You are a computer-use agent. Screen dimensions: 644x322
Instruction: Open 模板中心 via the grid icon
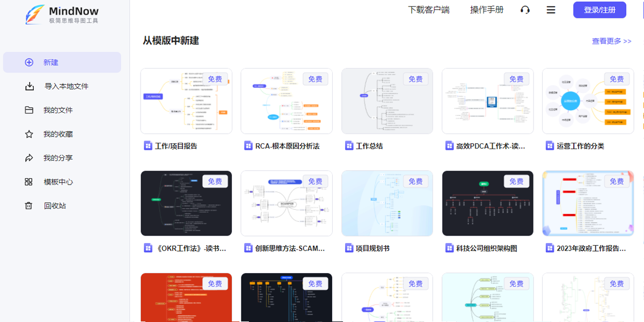(28, 182)
